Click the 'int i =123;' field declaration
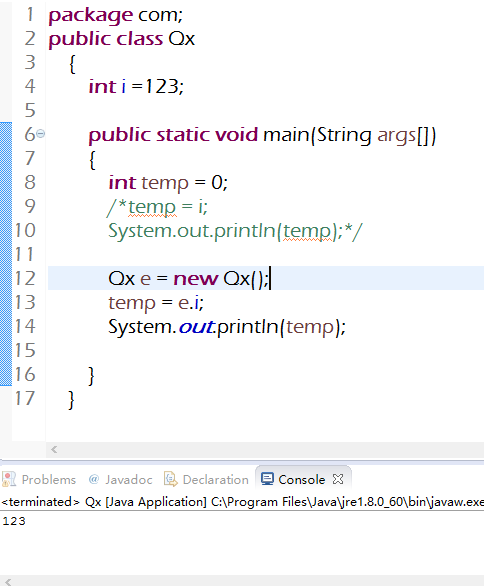Screen dimensions: 484x586 [x=136, y=87]
